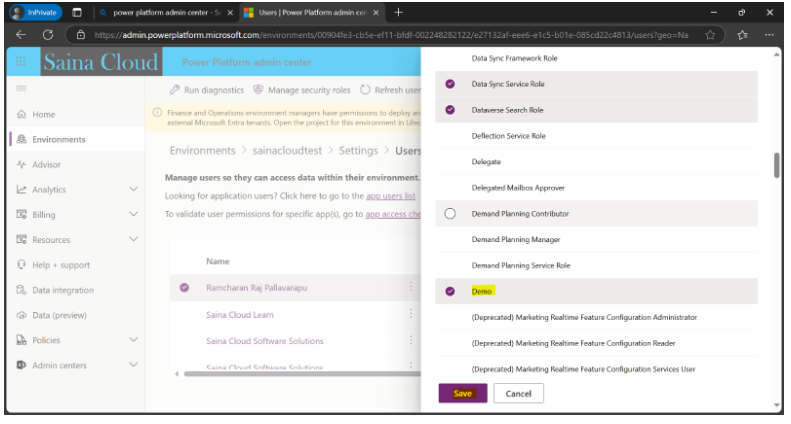Click the scroll up arrow of roles panel
791x424 pixels.
(776, 55)
